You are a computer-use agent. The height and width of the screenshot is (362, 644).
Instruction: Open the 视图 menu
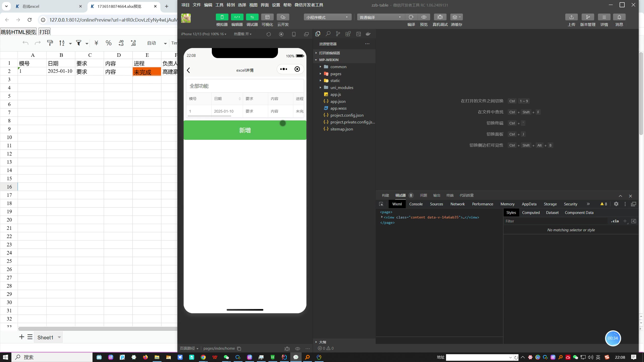point(253,5)
